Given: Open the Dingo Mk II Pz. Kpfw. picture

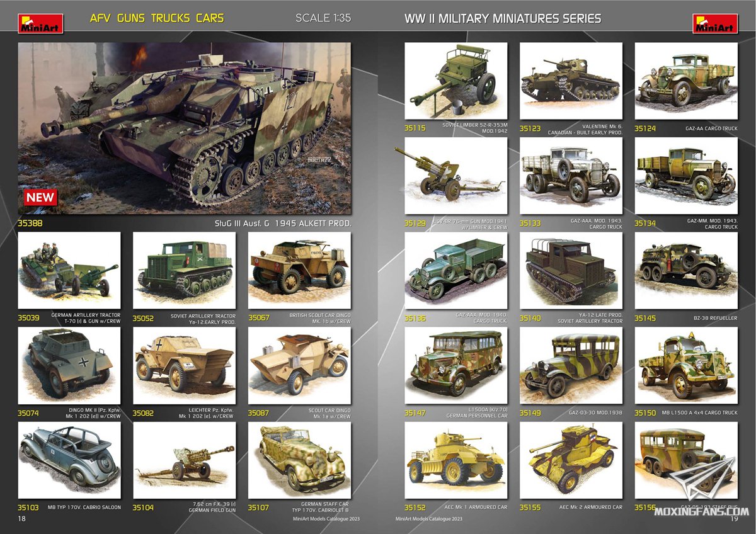Looking at the screenshot, I should click(69, 366).
